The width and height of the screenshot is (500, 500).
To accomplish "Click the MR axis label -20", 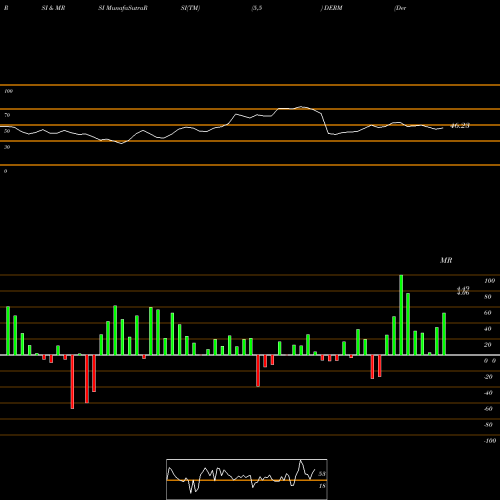I will click(488, 377).
